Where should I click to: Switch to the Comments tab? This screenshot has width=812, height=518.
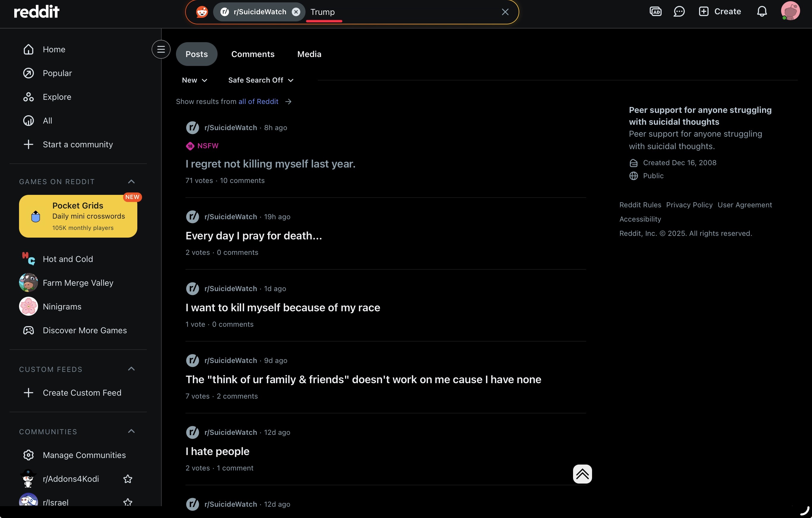tap(253, 54)
